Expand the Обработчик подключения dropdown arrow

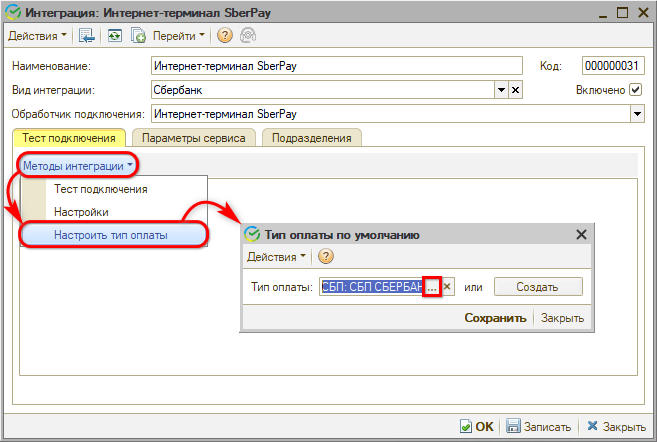(x=637, y=114)
